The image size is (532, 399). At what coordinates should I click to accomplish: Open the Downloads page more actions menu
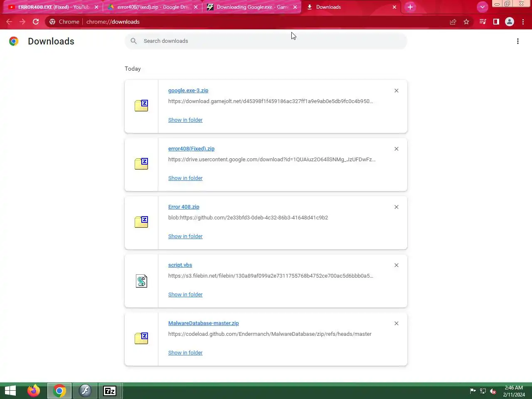click(x=518, y=41)
